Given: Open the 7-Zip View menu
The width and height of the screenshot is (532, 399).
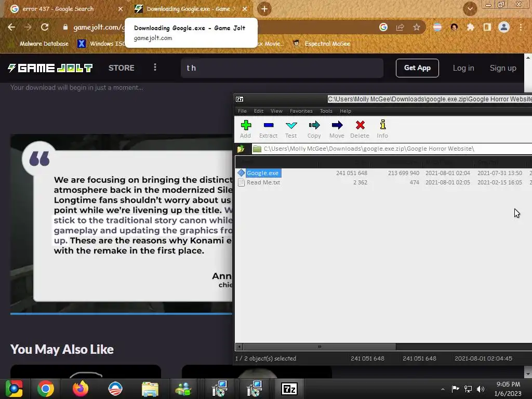Looking at the screenshot, I should pyautogui.click(x=276, y=111).
